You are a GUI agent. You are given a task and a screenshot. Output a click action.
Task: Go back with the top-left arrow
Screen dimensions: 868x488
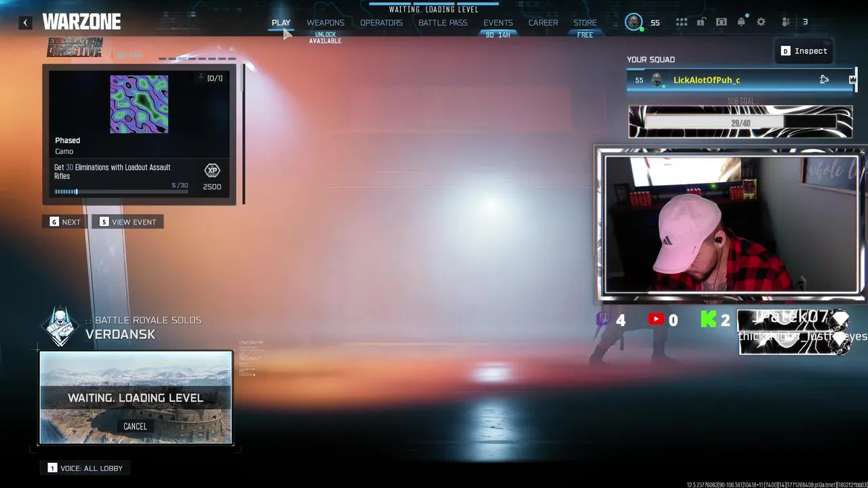coord(25,22)
